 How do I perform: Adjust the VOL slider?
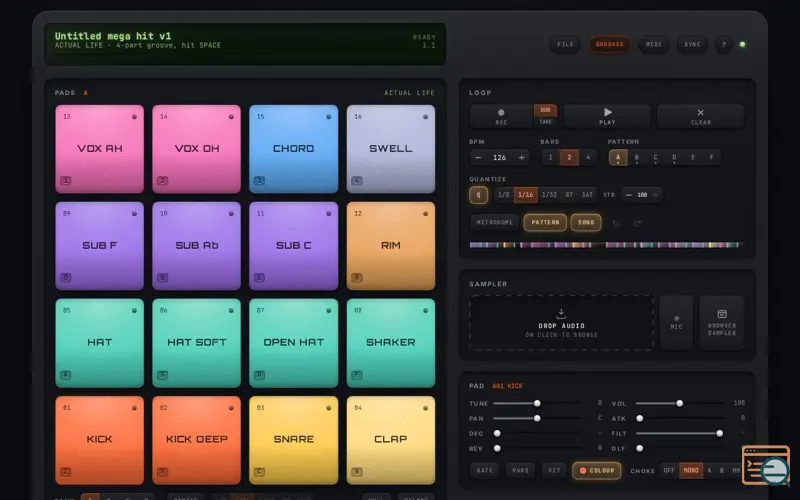tap(680, 404)
